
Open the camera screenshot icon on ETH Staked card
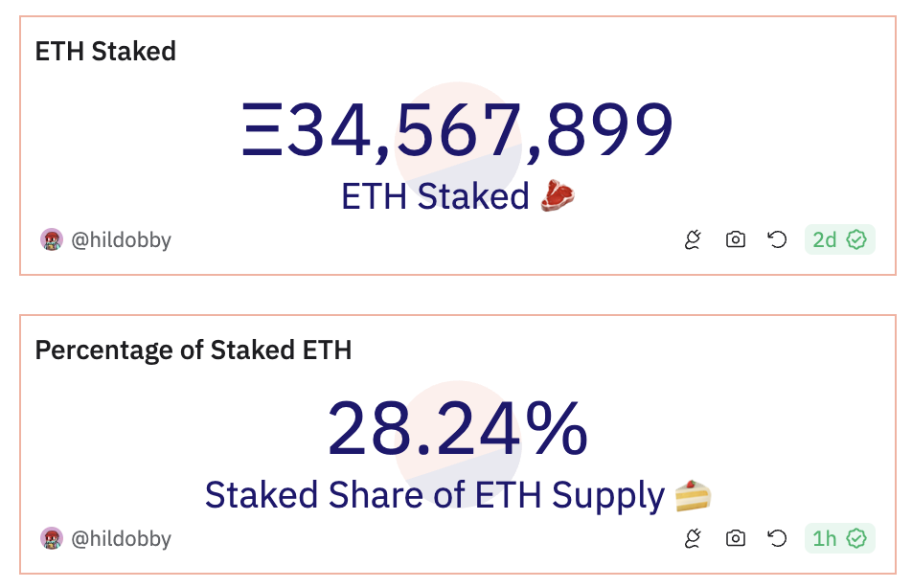coord(735,240)
